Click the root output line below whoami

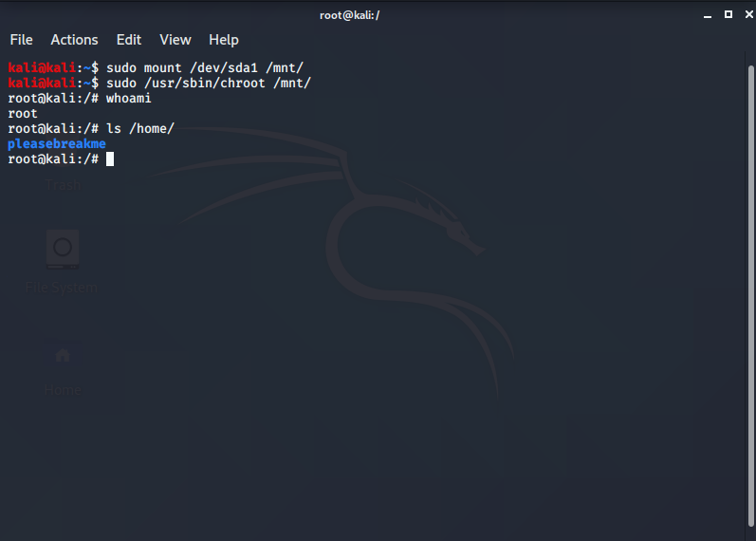tap(22, 114)
